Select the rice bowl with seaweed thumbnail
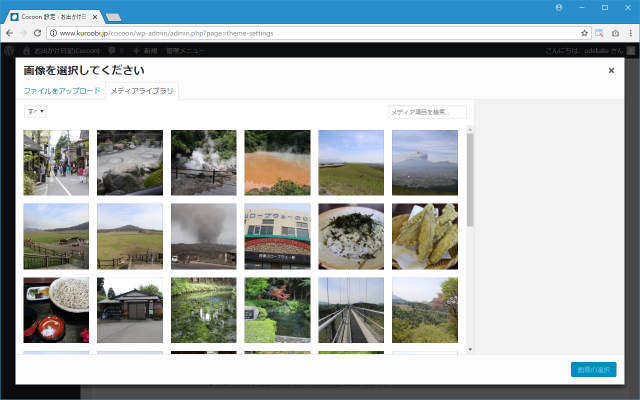This screenshot has width=640, height=400. click(351, 236)
